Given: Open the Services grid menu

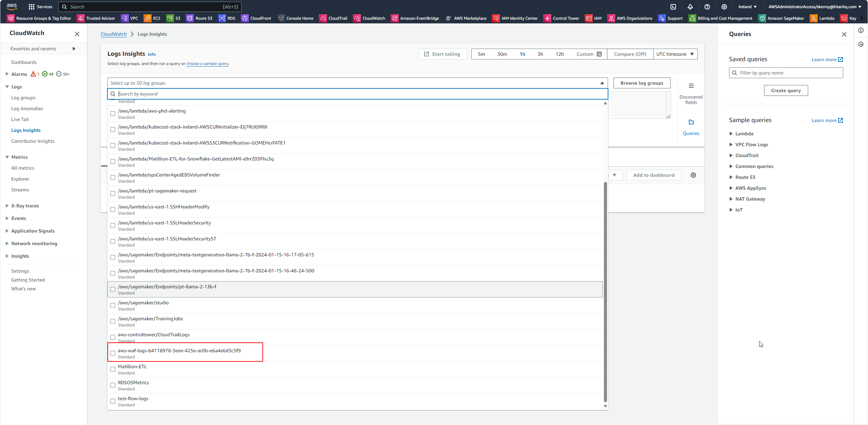Looking at the screenshot, I should coord(40,7).
